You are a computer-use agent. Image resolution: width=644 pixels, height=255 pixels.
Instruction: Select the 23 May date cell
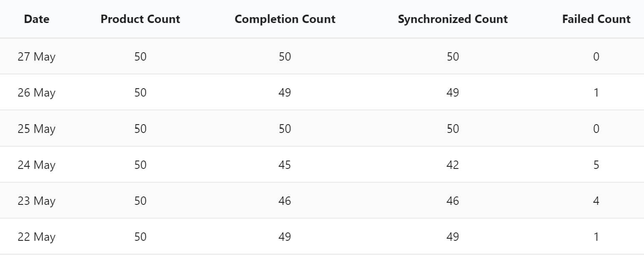(x=36, y=201)
